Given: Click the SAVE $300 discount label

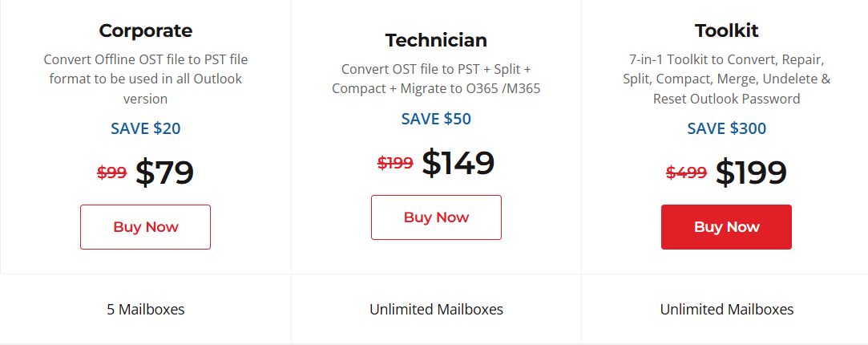Looking at the screenshot, I should [726, 128].
